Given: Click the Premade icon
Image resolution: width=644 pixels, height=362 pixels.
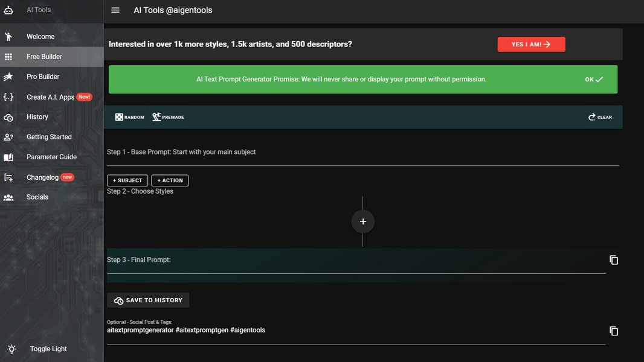Looking at the screenshot, I should pos(156,117).
